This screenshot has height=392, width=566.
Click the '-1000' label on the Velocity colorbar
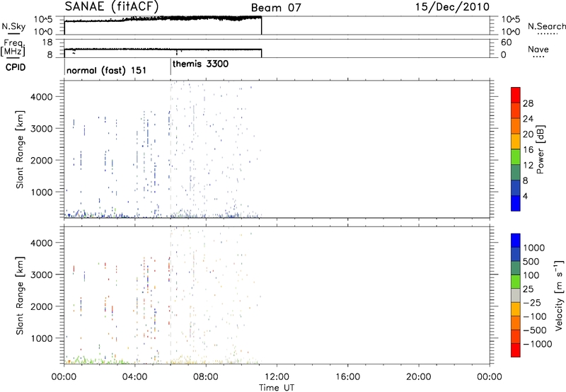pyautogui.click(x=538, y=344)
